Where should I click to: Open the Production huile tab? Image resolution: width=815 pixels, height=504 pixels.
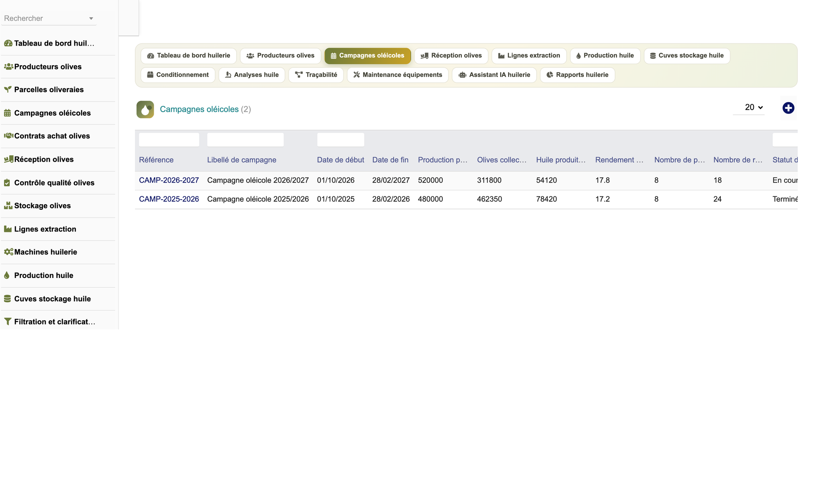tap(605, 56)
